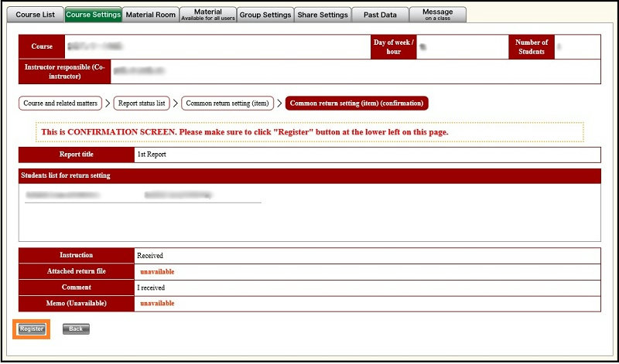Switch to the Past Data tab
Viewport: 619px width, 364px height.
[379, 15]
